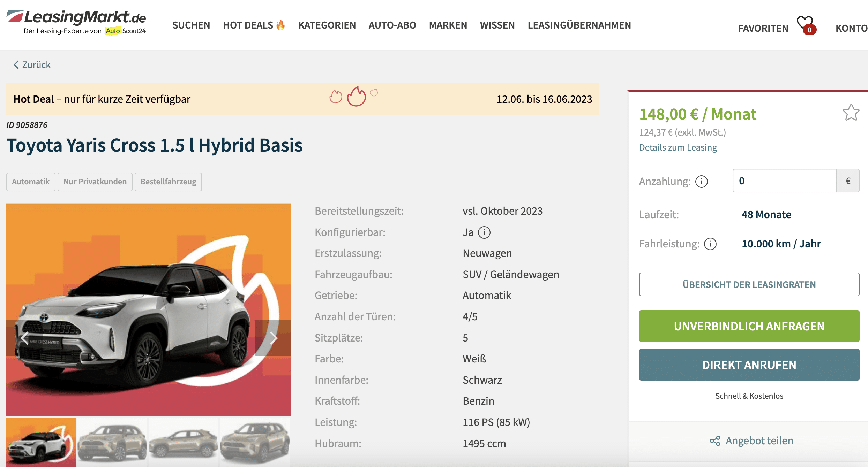Select the first thumbnail with orange background
Screen dimensions: 868x467
point(41,442)
